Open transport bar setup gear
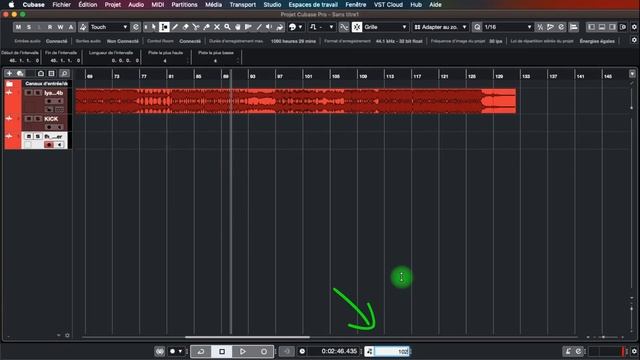 point(634,351)
